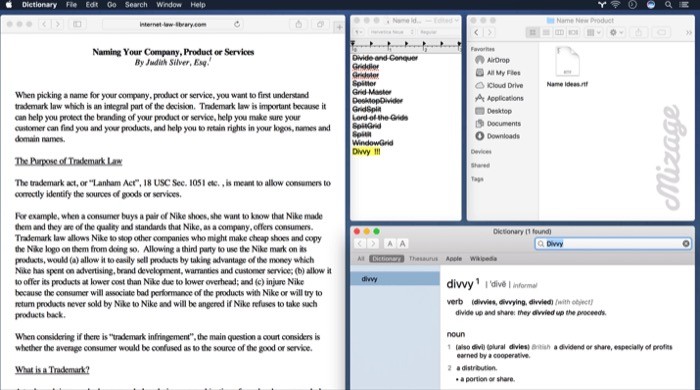Open Finder arrange-by dropdown
Viewport: 700px width, 390px height.
click(593, 32)
